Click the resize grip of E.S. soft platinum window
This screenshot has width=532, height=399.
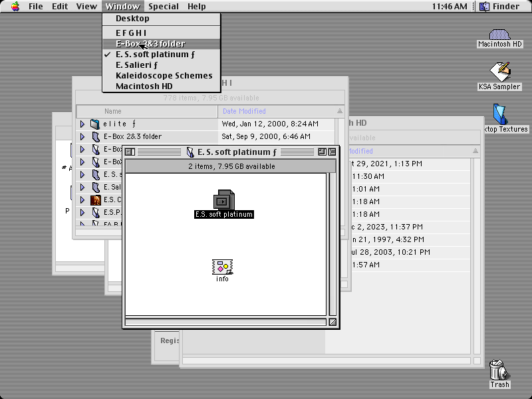click(x=332, y=322)
